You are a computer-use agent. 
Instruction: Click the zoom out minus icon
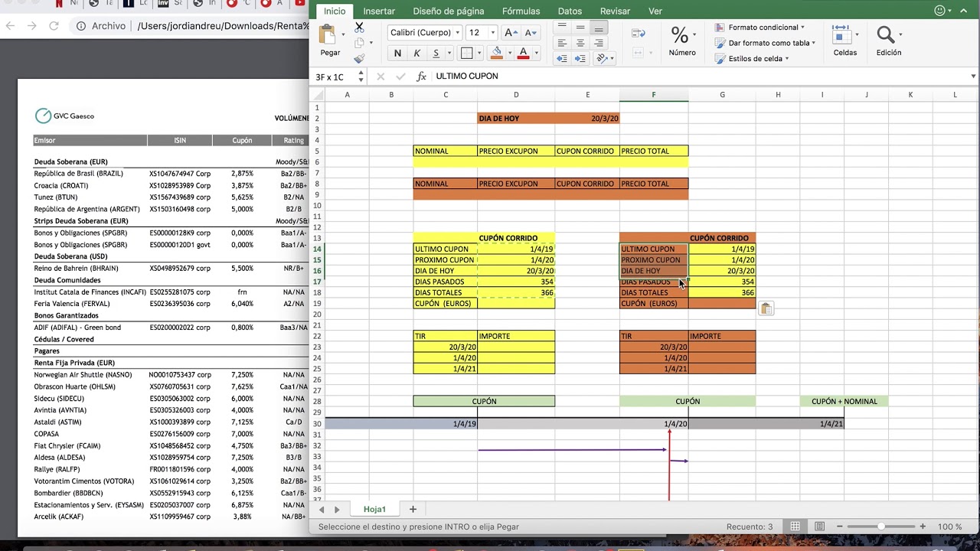coord(841,527)
